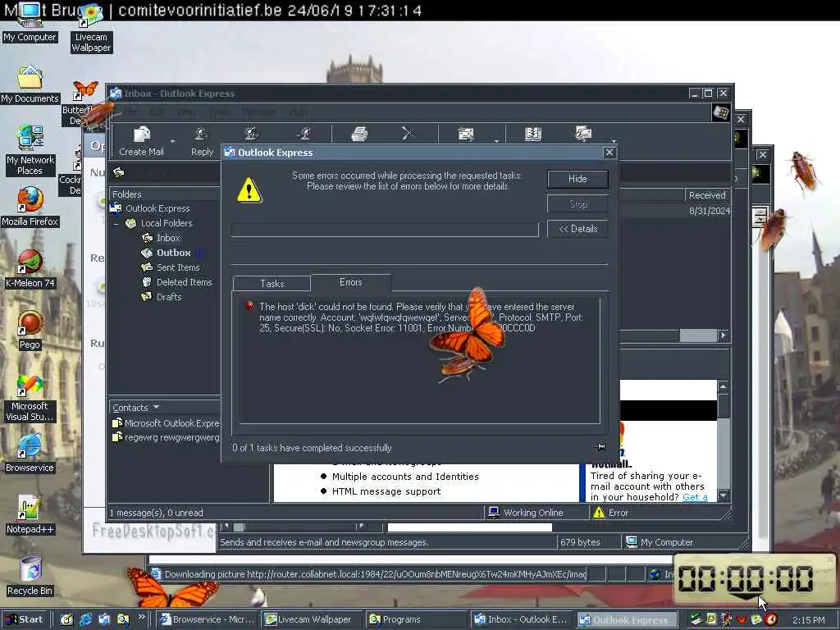Open Livecam Wallpaper desktop shortcut

pyautogui.click(x=91, y=29)
